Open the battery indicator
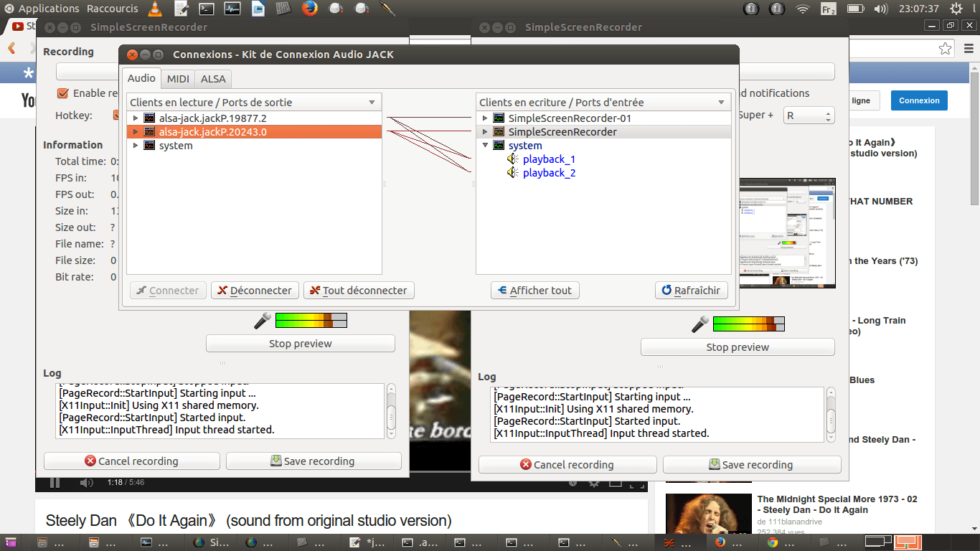Screen dimensions: 980x551 point(854,9)
